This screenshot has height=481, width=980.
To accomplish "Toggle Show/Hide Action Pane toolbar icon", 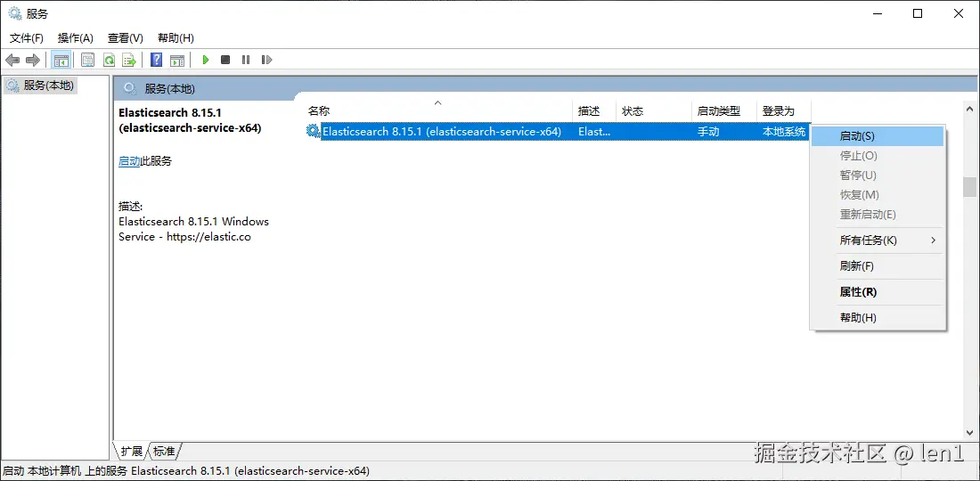I will pyautogui.click(x=177, y=60).
